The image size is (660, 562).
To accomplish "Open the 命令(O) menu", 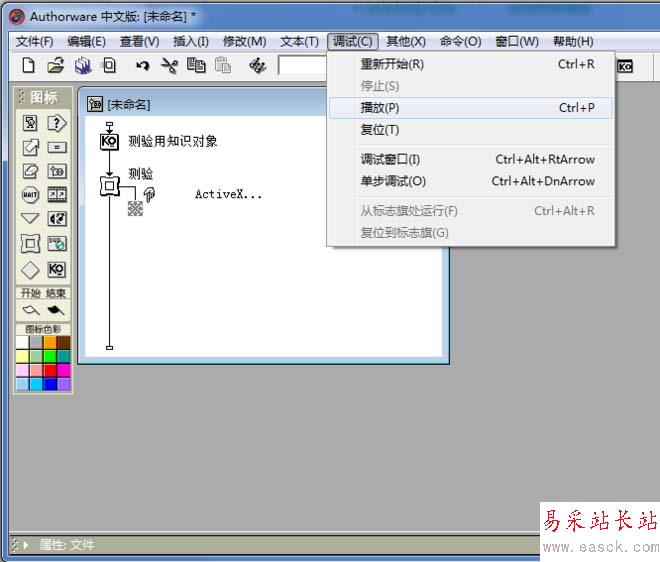I will coord(460,42).
